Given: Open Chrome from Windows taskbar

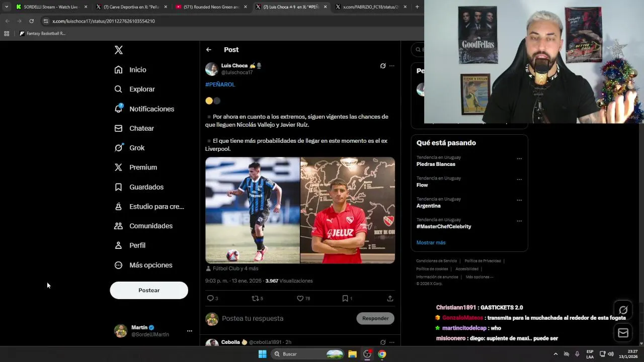Looking at the screenshot, I should point(382,354).
